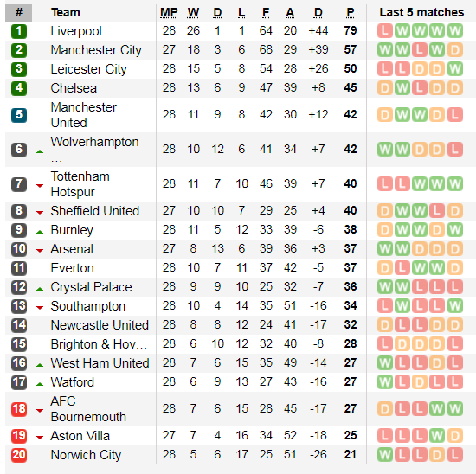Click Norwich City's first last-5 result, the W

[384, 455]
